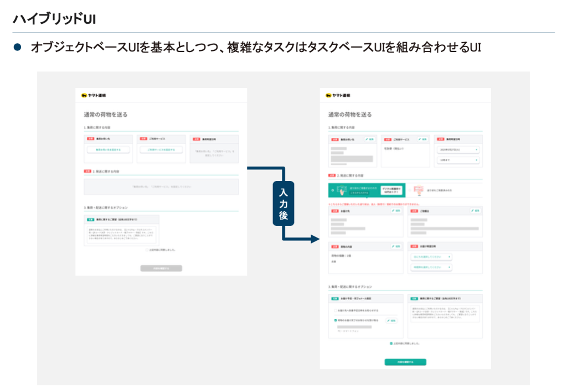Click the set pickup address button in left mockup
567x392 pixels.
tap(108, 149)
